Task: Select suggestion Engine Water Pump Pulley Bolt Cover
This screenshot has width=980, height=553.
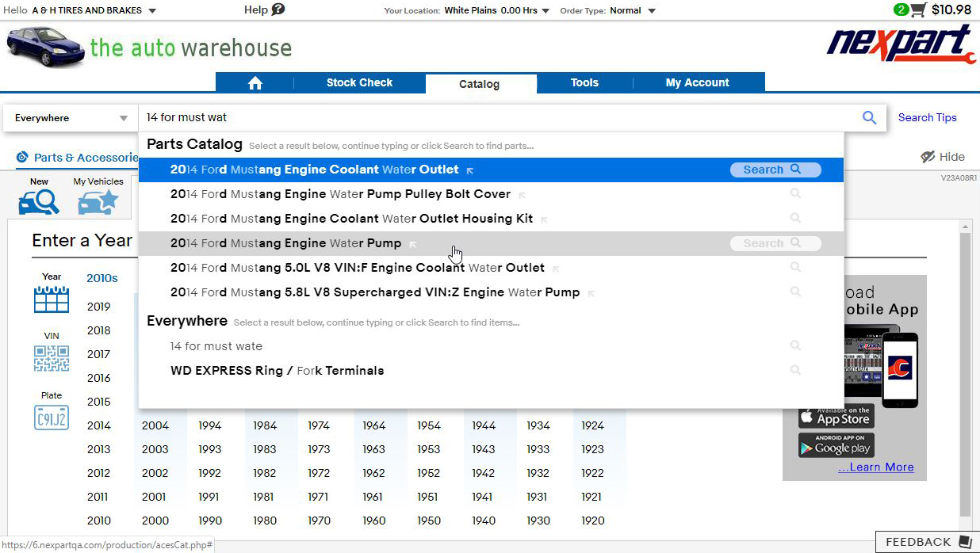Action: click(340, 194)
